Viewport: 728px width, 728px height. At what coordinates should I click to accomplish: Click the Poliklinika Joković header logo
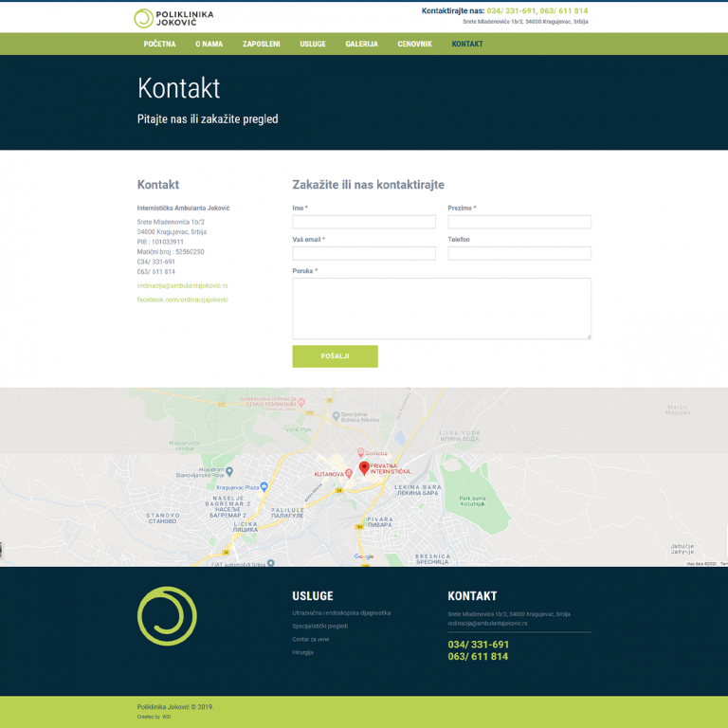point(173,18)
